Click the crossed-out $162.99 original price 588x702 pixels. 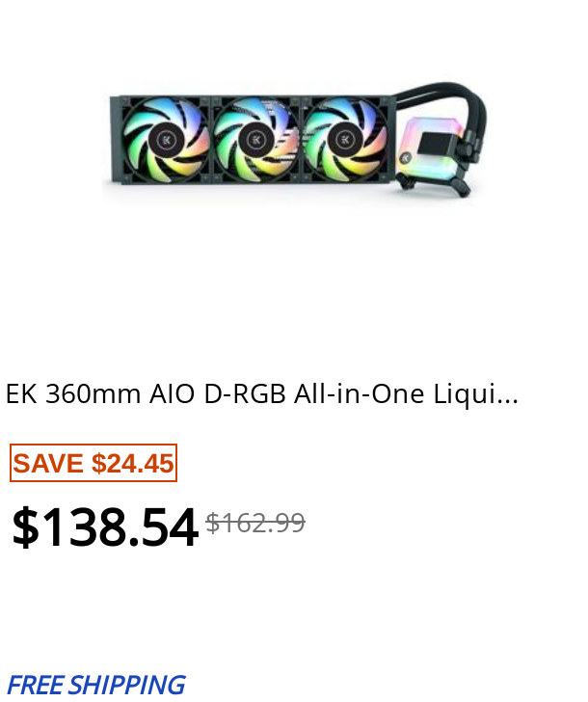pos(255,523)
